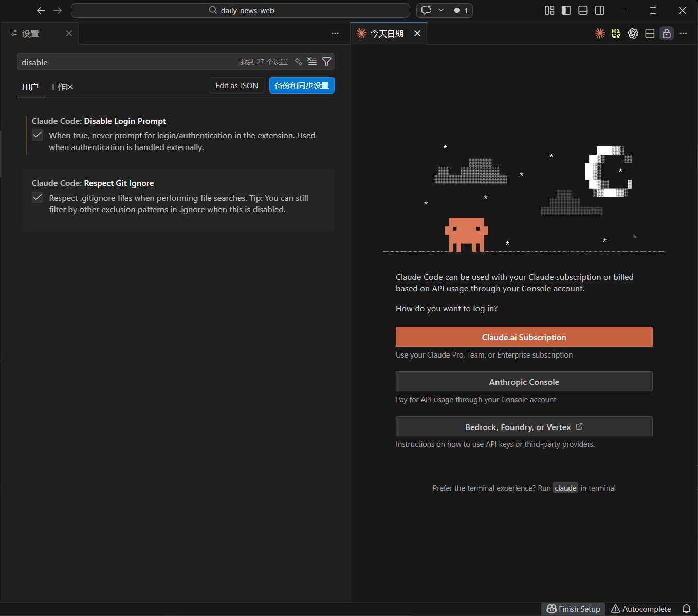The height and width of the screenshot is (616, 698).
Task: Open more actions in right editor group
Action: tap(683, 33)
